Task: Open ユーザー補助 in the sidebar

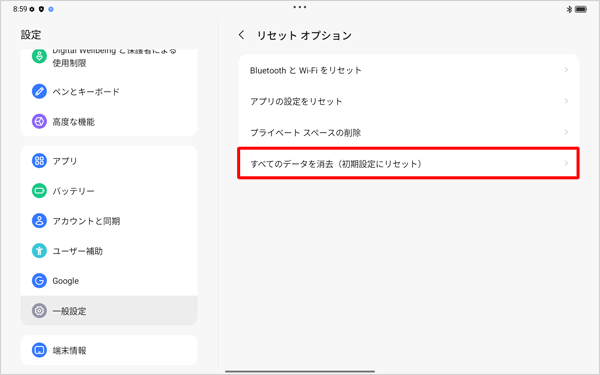Action: click(109, 251)
